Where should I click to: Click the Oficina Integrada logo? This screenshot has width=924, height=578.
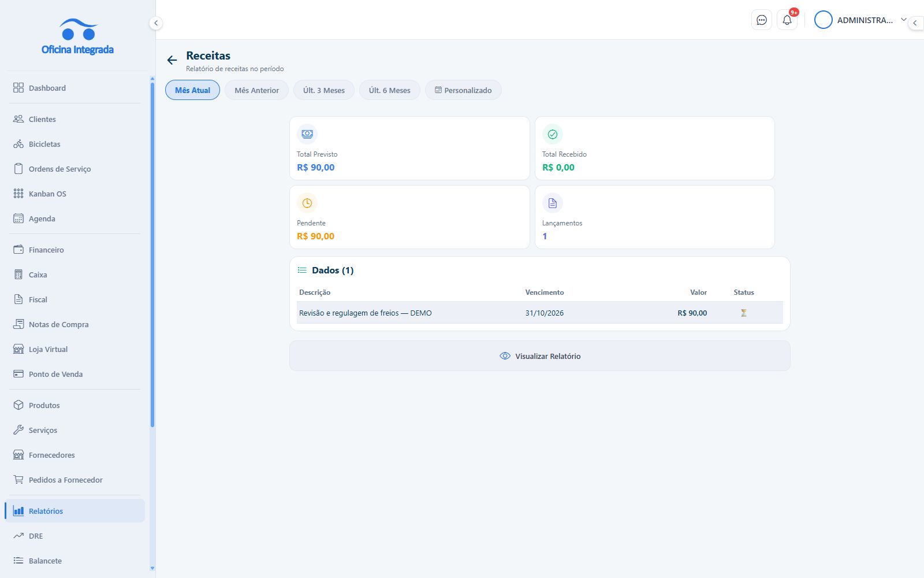pyautogui.click(x=77, y=37)
